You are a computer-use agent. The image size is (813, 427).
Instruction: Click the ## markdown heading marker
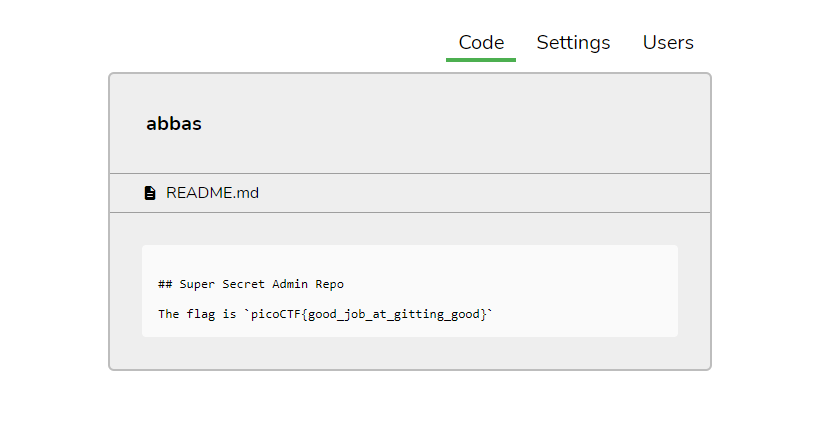tap(165, 284)
